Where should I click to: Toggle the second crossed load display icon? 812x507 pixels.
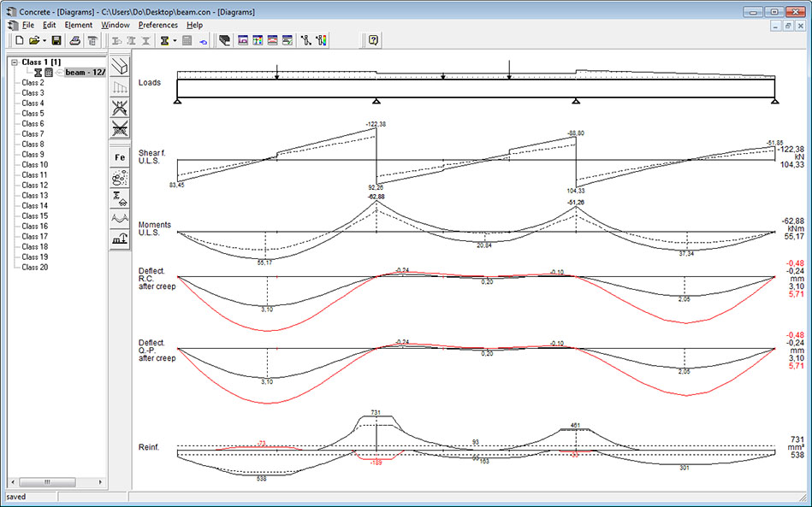[x=121, y=128]
